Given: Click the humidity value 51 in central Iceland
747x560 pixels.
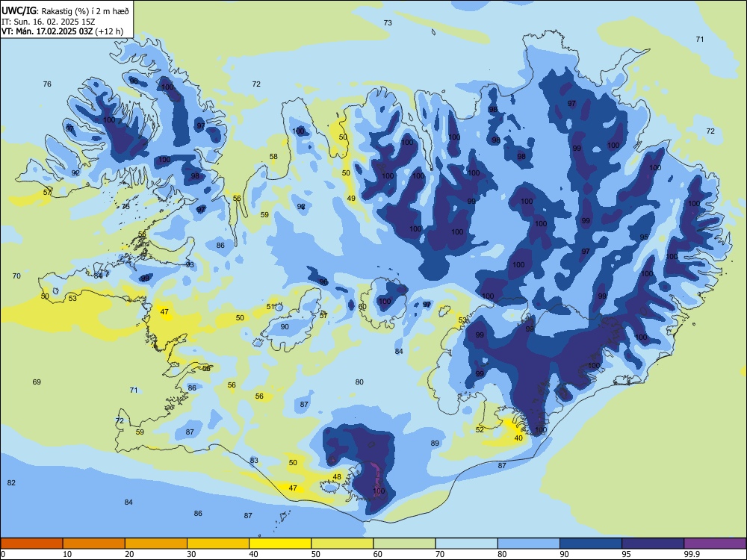Looking at the screenshot, I should pyautogui.click(x=270, y=307).
